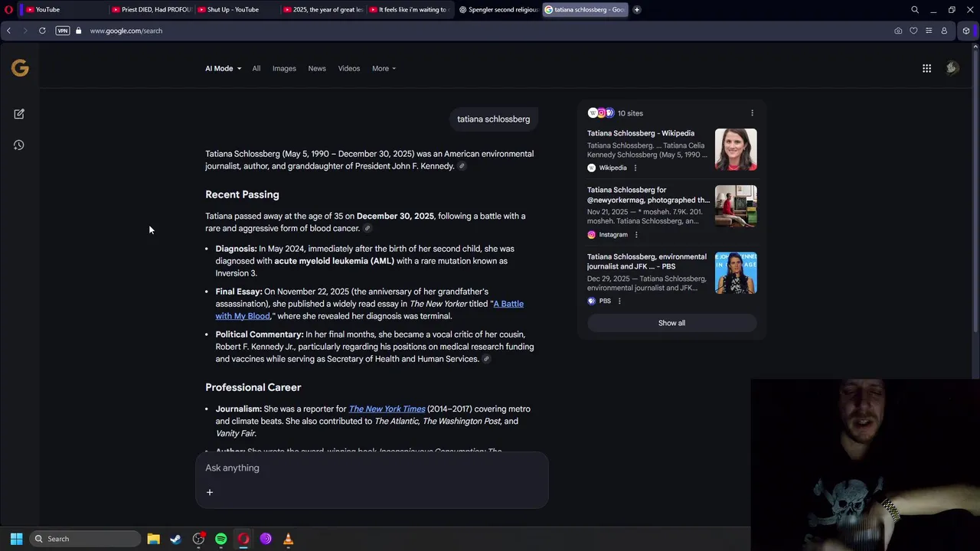Click the plus attach button in the Ask box
Viewport: 980px width, 551px height.
tap(209, 492)
